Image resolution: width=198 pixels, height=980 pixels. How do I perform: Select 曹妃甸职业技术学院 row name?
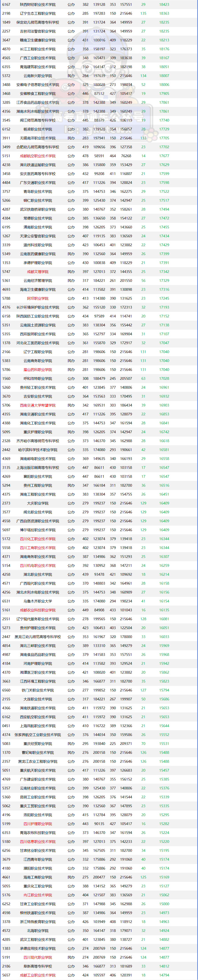tap(38, 752)
